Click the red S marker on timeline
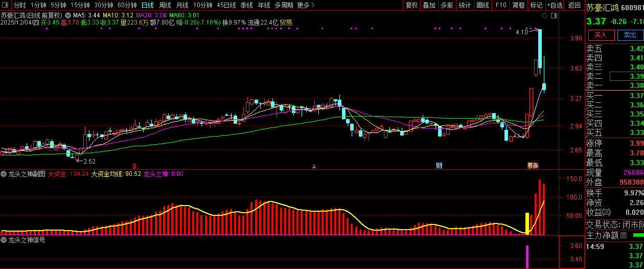644x269 pixels. click(134, 166)
